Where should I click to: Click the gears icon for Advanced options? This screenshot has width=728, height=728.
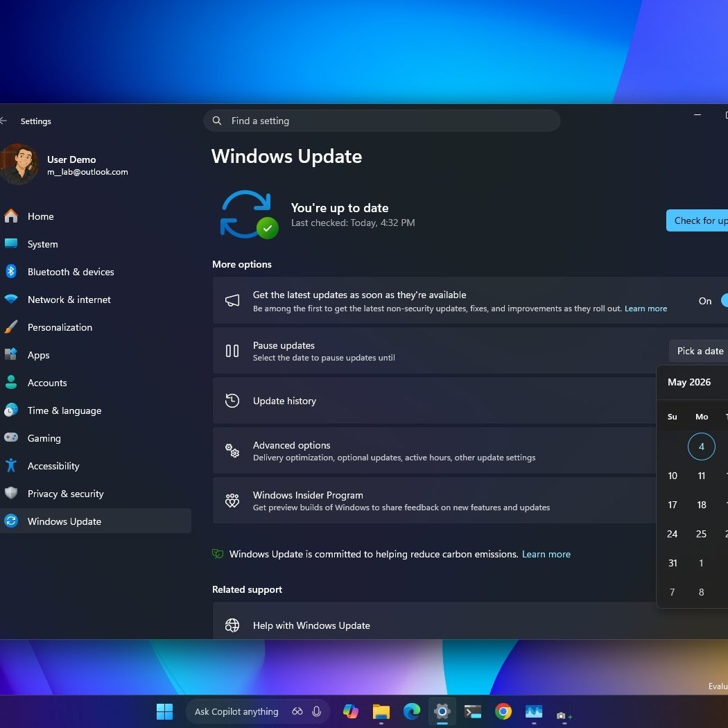pyautogui.click(x=232, y=451)
